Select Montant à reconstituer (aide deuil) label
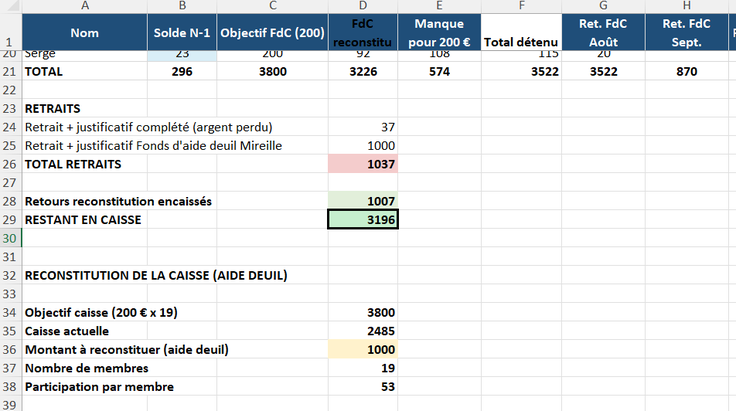Image resolution: width=736 pixels, height=411 pixels. (x=127, y=350)
